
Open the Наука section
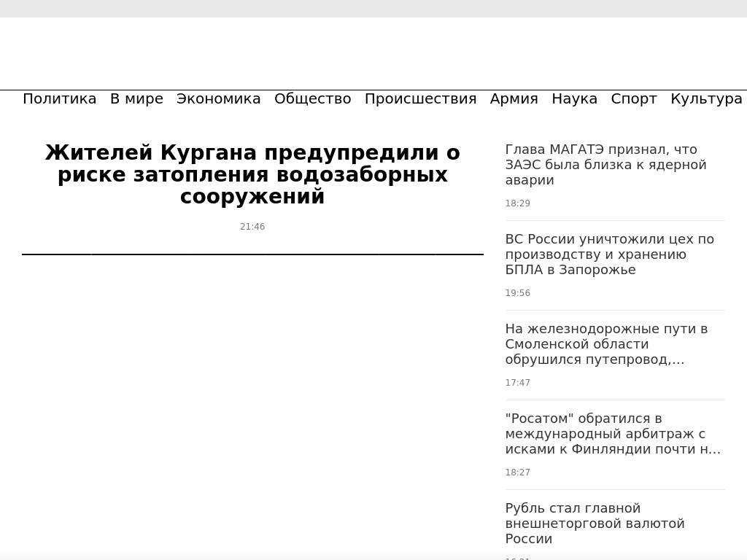574,99
